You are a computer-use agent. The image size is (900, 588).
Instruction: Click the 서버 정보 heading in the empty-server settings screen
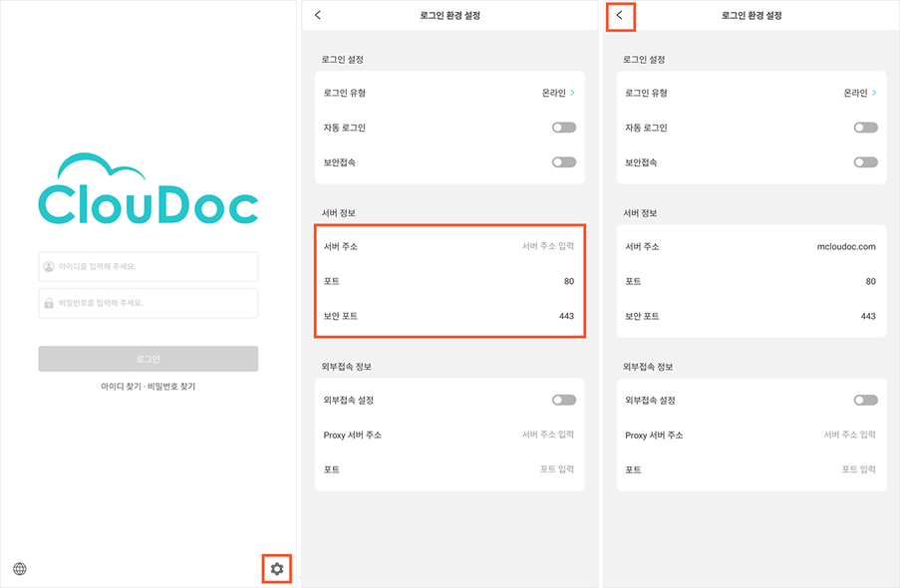coord(339,213)
